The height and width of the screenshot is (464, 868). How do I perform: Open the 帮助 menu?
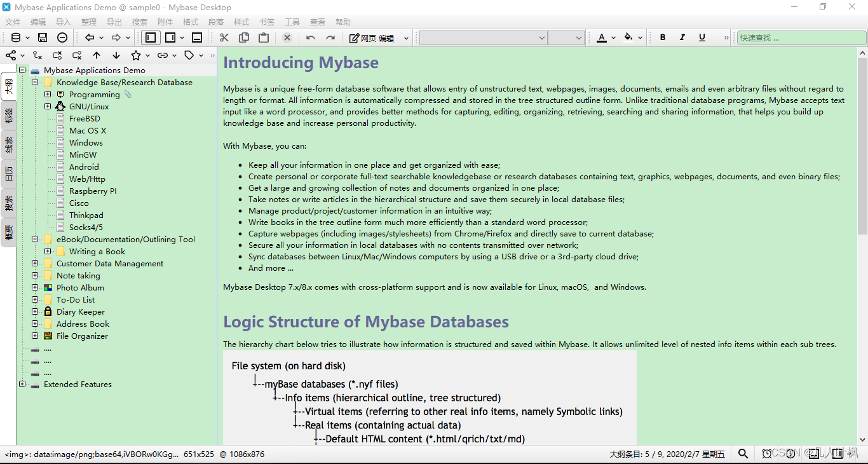point(343,22)
